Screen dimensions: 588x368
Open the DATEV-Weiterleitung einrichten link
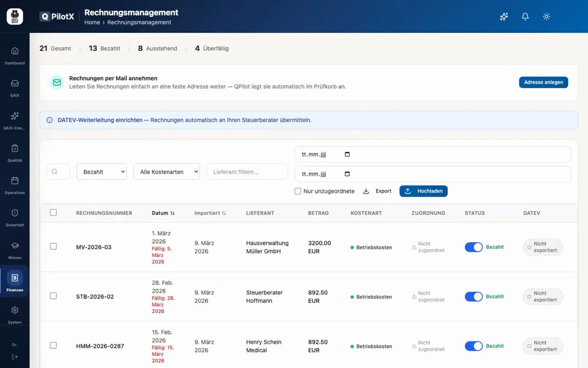tap(100, 120)
